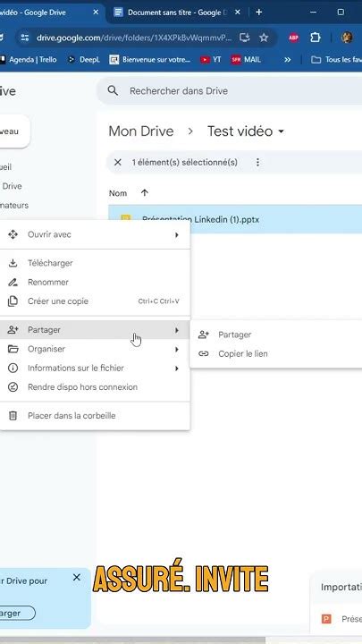Click the trash bin icon
362x644 pixels.
(13, 416)
